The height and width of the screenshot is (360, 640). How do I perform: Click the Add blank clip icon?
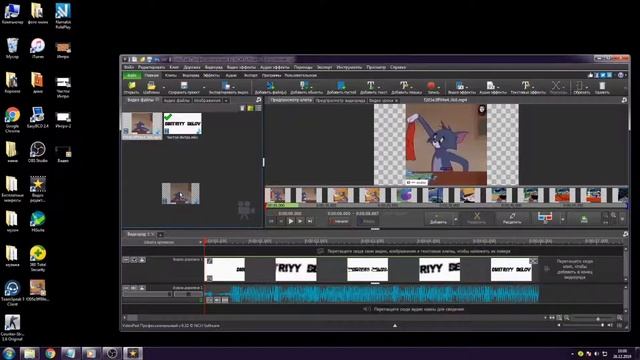click(x=341, y=85)
